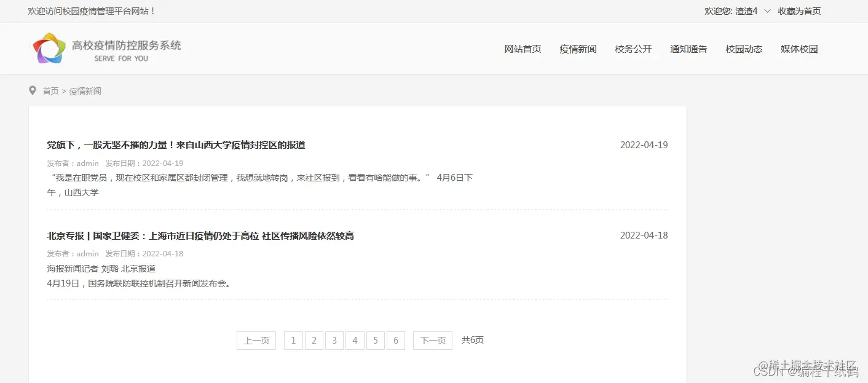The width and height of the screenshot is (868, 383).
Task: Click 疫情新闻 in the breadcrumb
Action: [85, 91]
